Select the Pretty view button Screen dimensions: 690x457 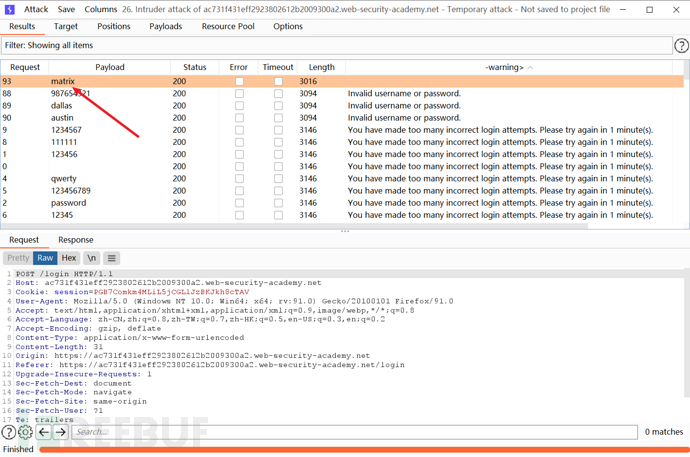pyautogui.click(x=18, y=258)
